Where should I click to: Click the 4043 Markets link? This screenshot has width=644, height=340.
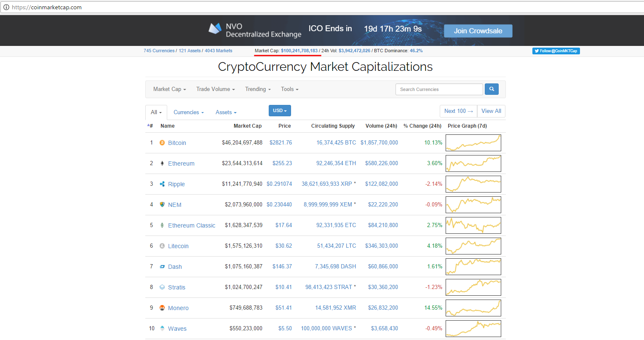pos(218,51)
